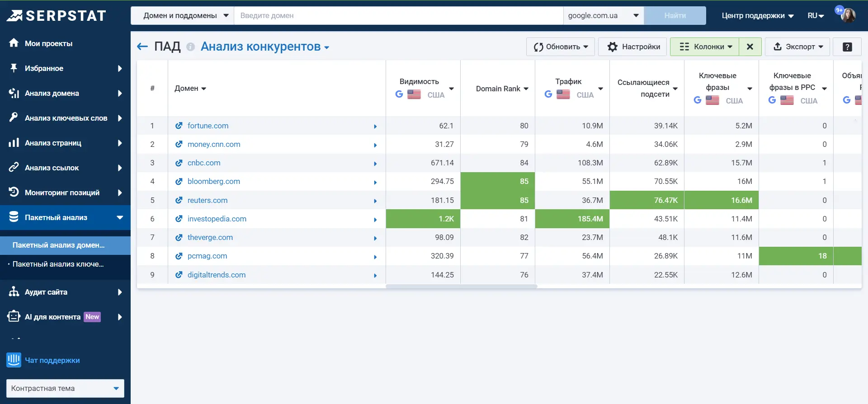Click the Анализ домена sidebar icon

pos(14,93)
